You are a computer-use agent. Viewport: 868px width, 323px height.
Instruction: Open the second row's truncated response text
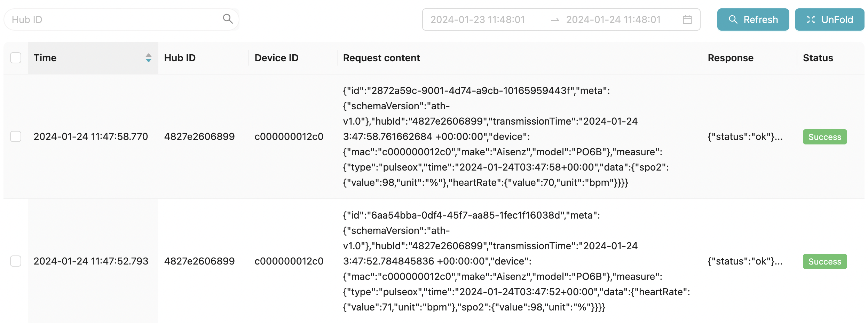point(745,261)
